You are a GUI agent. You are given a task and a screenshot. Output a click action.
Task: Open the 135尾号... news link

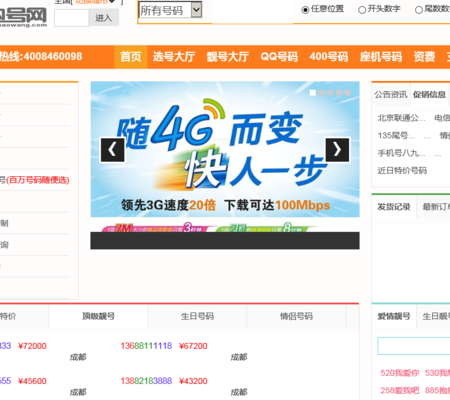pos(396,136)
